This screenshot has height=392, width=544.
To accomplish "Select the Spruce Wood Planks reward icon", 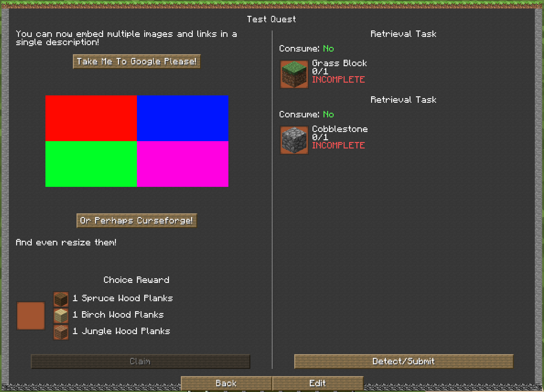I will [x=61, y=299].
